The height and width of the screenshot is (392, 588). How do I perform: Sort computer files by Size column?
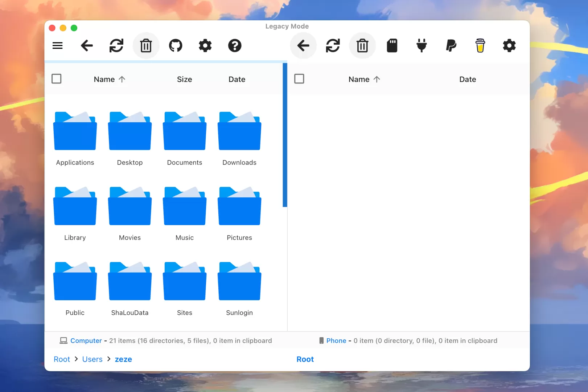(x=184, y=79)
